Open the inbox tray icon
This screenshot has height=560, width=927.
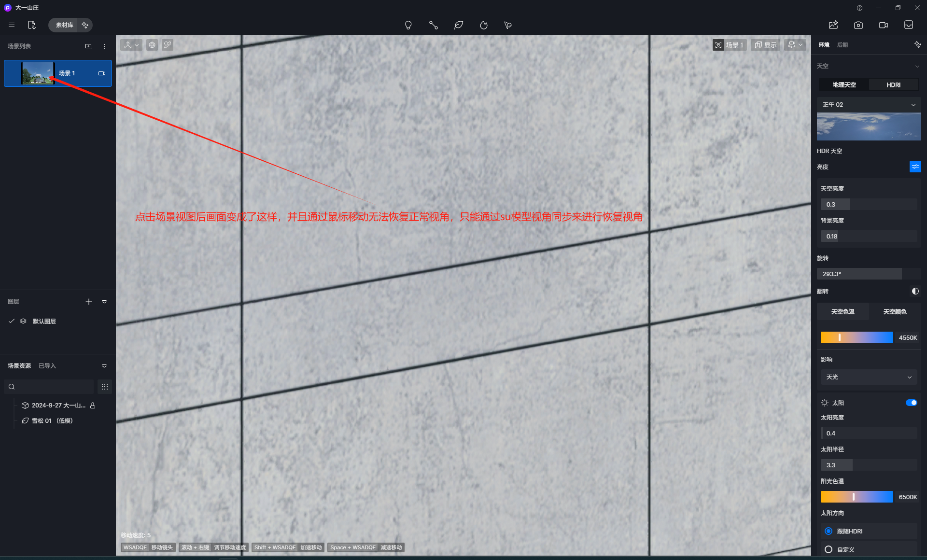tap(909, 25)
